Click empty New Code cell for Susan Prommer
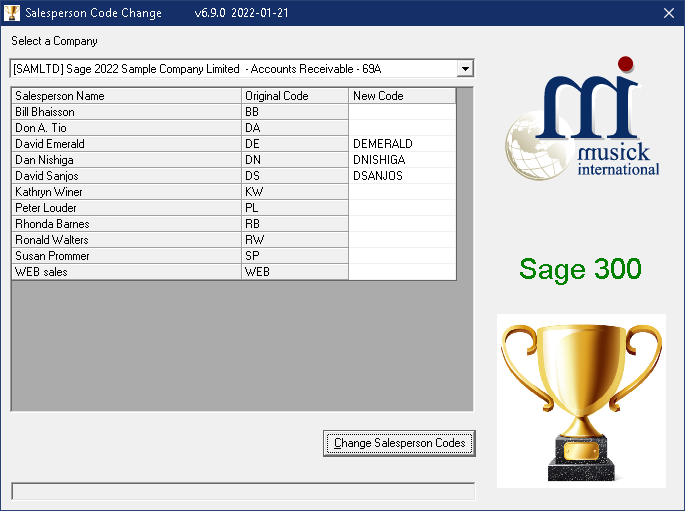 pyautogui.click(x=402, y=256)
